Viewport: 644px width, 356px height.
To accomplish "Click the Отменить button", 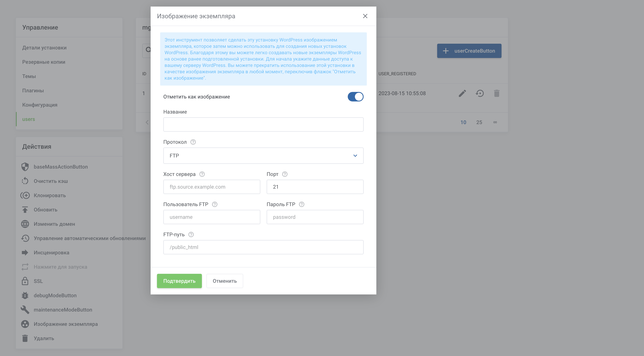I will pos(225,281).
